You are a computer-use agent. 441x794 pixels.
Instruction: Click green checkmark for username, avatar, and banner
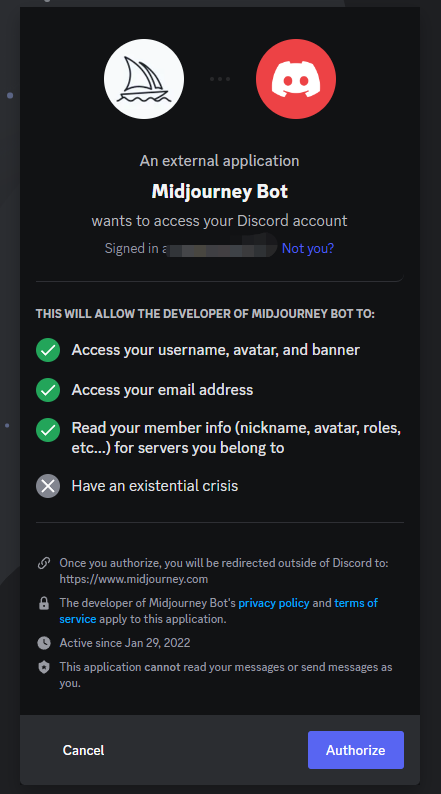(48, 350)
